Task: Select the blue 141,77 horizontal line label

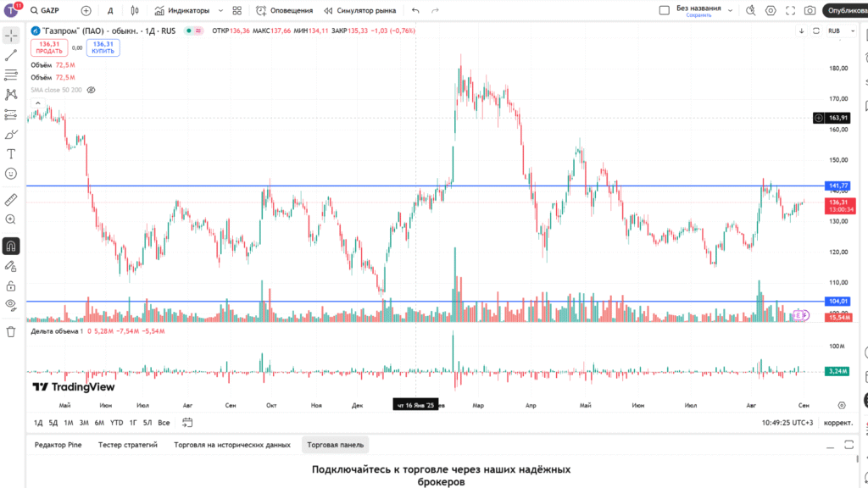Action: (838, 186)
